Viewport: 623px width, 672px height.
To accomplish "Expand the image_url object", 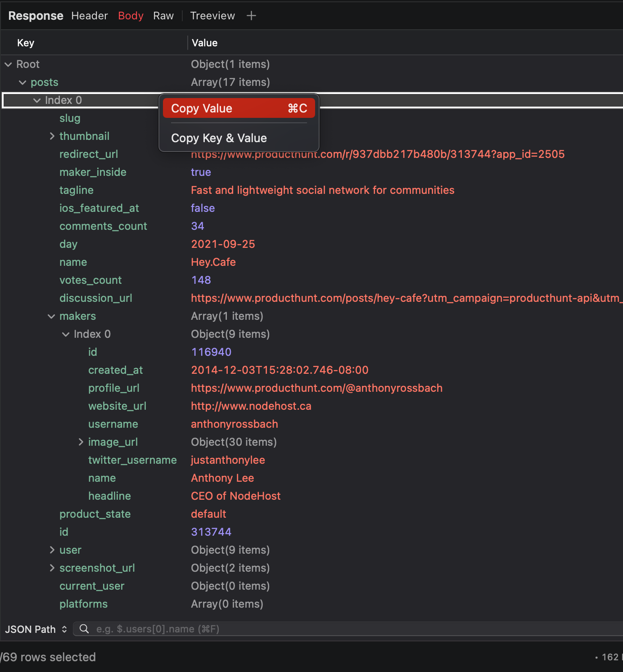I will (81, 442).
